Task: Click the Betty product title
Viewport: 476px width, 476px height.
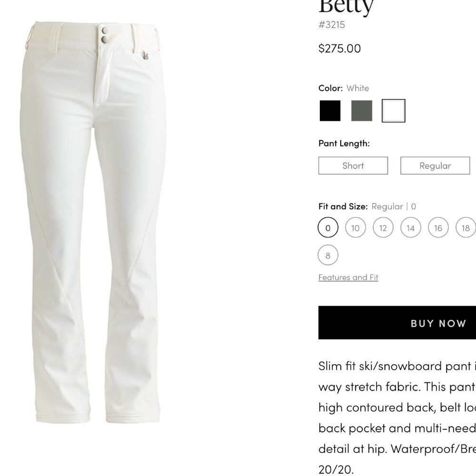Action: pyautogui.click(x=347, y=6)
